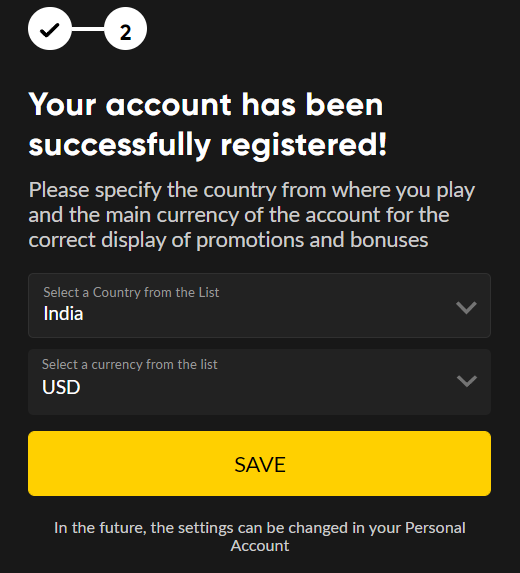Select the step 2 circle indicator
This screenshot has height=573, width=520.
[125, 29]
